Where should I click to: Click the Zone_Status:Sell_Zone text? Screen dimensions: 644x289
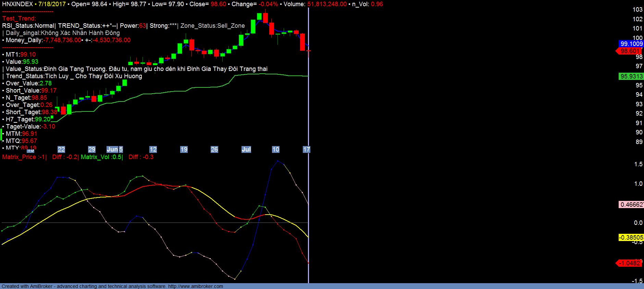point(212,26)
